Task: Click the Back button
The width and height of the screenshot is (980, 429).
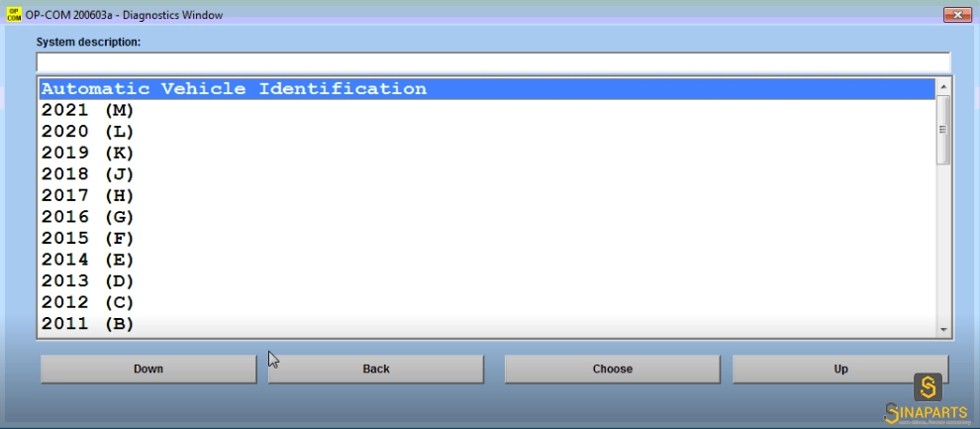Action: (375, 369)
